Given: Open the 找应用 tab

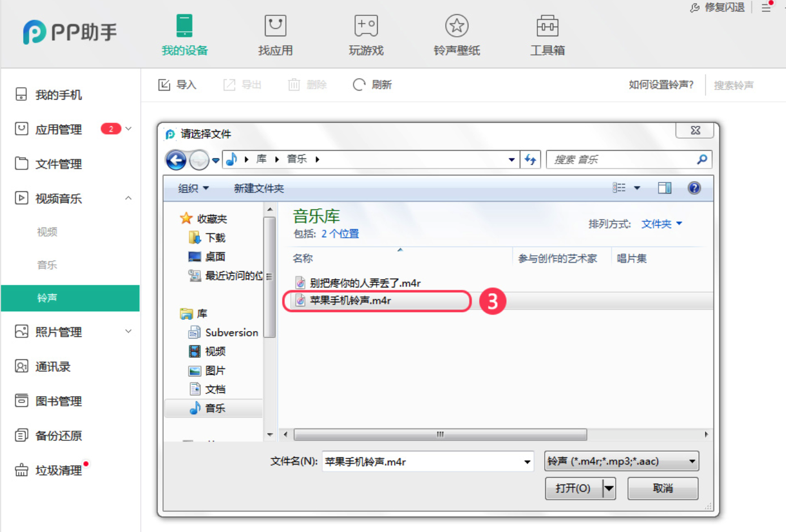Looking at the screenshot, I should click(275, 35).
